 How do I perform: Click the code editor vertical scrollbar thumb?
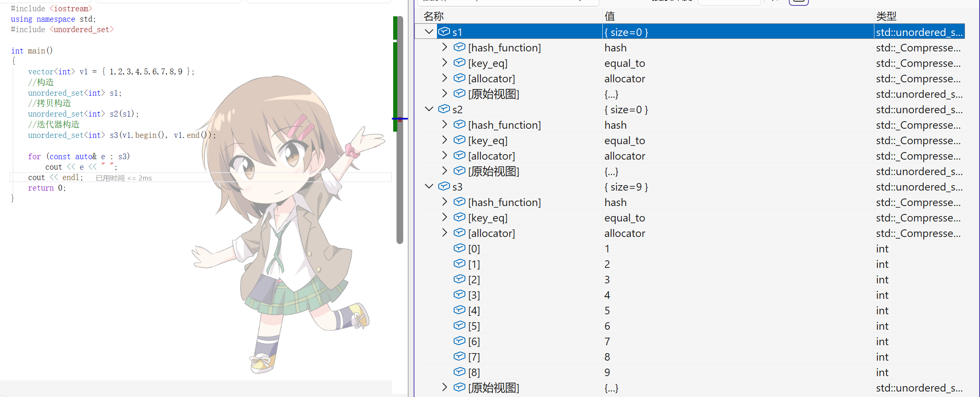tap(400, 130)
